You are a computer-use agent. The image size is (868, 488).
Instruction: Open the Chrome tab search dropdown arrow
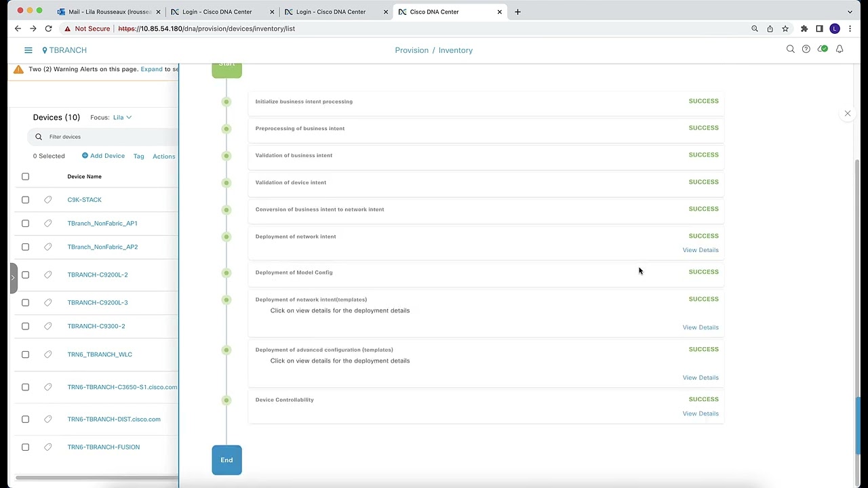click(850, 12)
